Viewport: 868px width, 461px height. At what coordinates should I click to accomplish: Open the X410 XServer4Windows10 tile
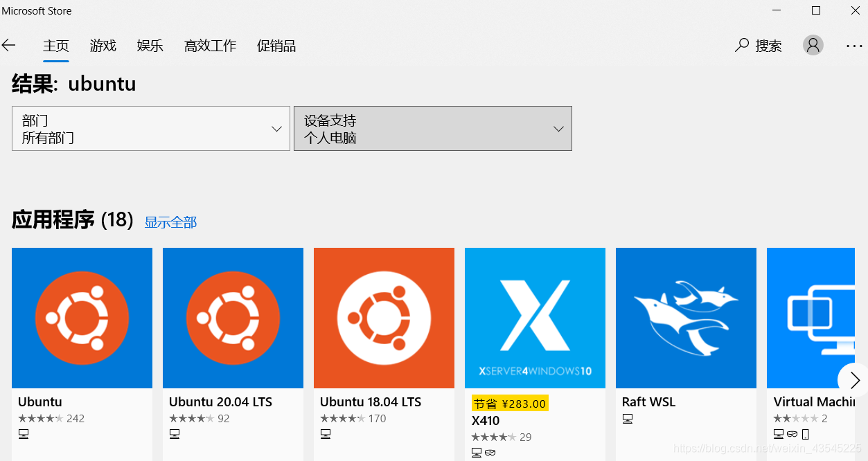pos(535,318)
